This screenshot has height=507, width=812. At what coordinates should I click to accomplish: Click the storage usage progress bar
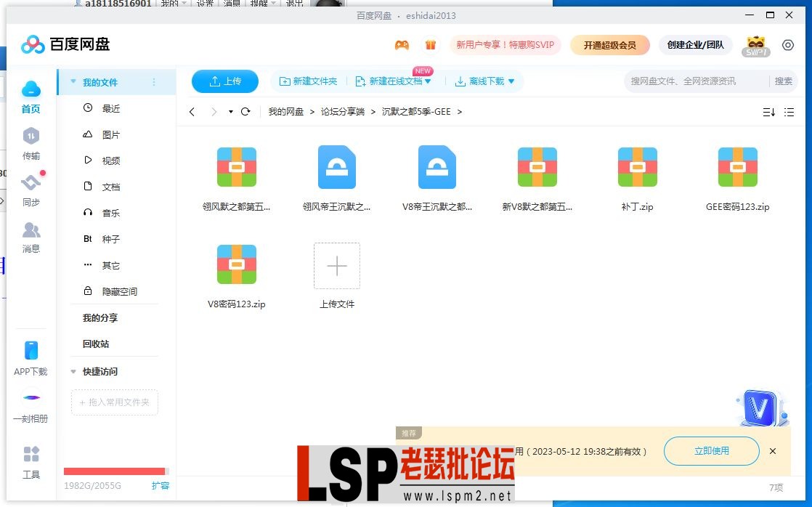114,470
